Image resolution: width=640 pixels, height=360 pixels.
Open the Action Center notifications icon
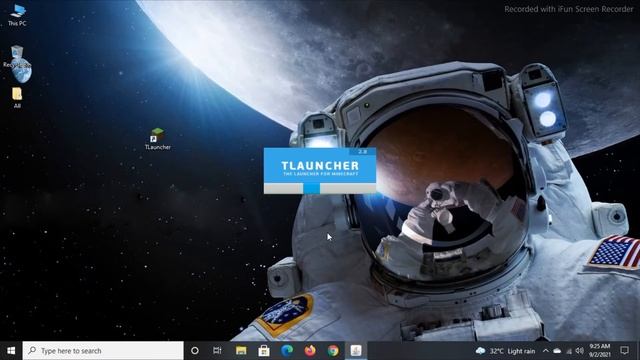tap(624, 351)
